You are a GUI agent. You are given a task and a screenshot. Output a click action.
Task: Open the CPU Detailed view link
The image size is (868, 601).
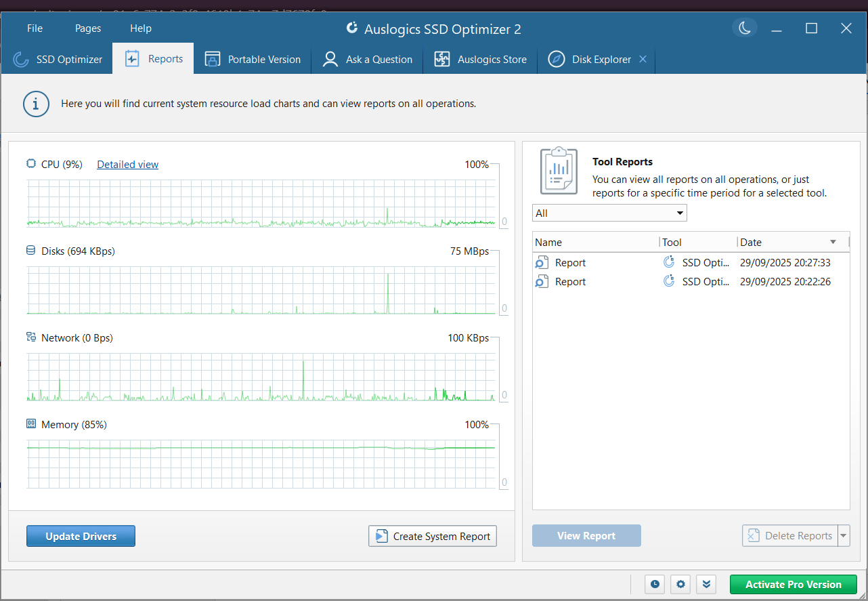tap(127, 164)
